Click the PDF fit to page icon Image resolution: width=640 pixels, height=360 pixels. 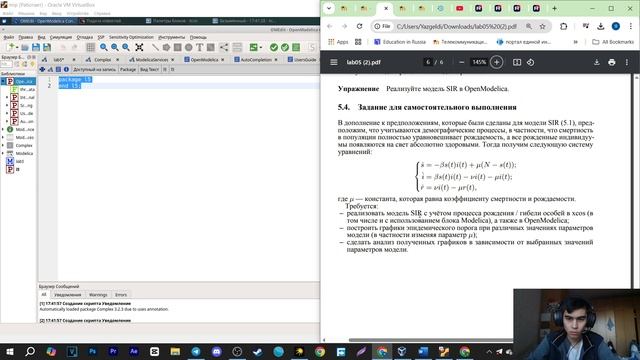(x=517, y=62)
